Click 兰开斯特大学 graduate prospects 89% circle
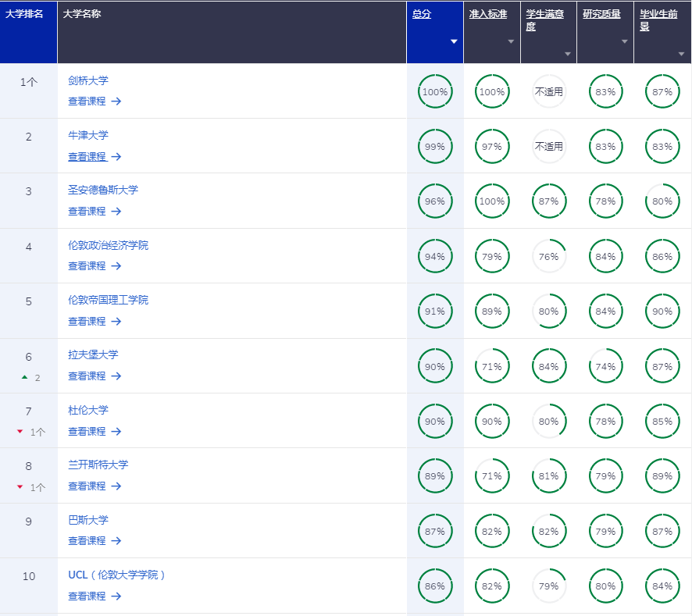692x616 pixels. pyautogui.click(x=662, y=476)
